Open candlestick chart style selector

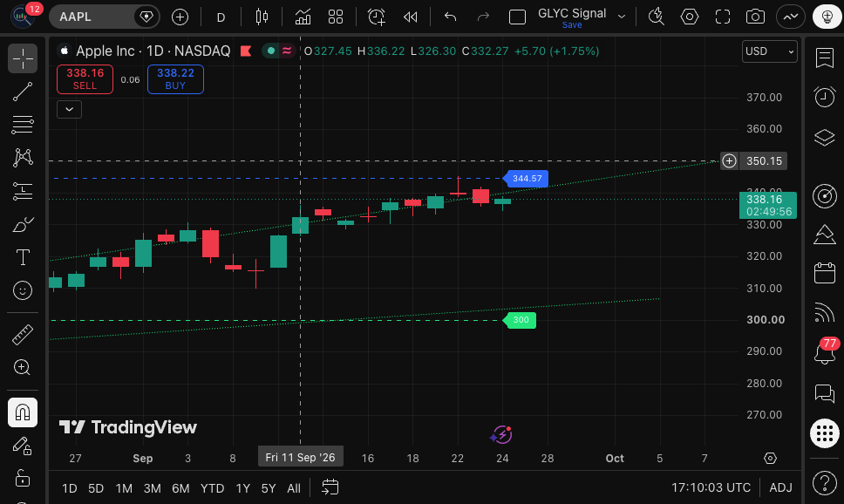(x=262, y=17)
